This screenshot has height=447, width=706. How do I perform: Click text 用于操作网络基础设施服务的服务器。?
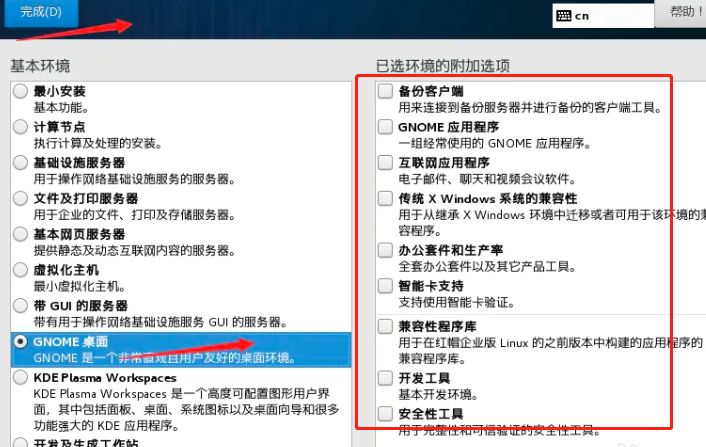[135, 179]
